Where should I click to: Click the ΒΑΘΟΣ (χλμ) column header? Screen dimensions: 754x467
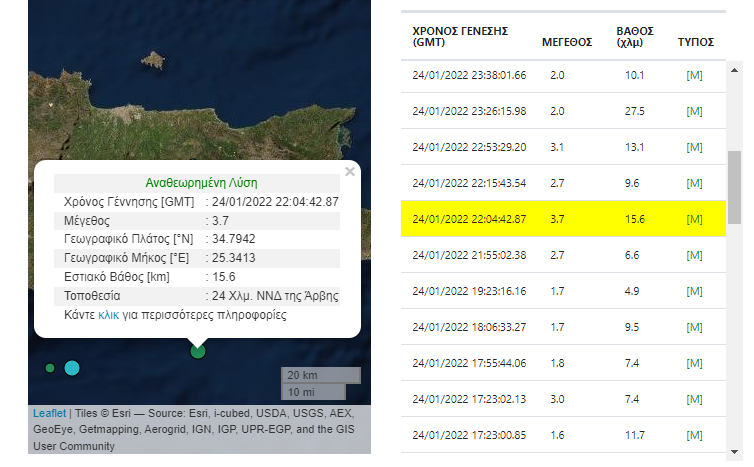point(635,37)
